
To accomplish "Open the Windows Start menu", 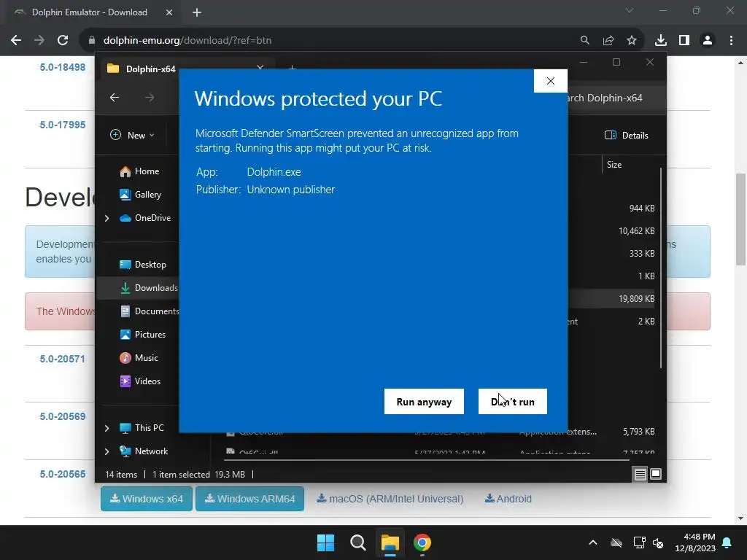I will (326, 542).
